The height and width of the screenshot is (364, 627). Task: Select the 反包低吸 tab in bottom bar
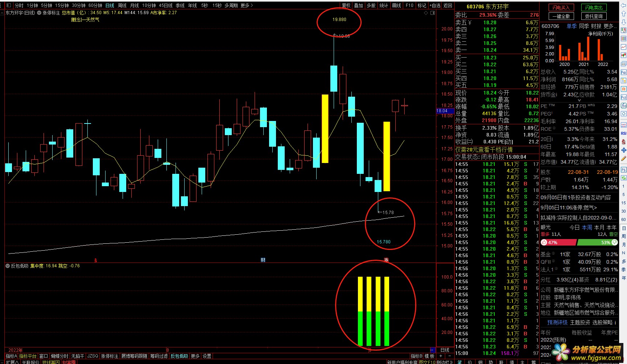tap(180, 356)
